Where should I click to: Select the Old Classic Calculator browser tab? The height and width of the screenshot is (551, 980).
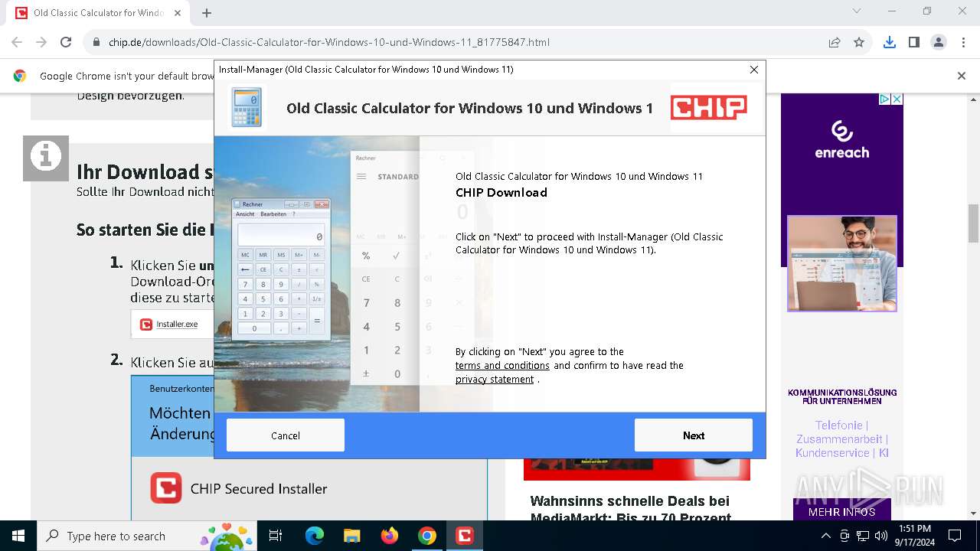click(x=100, y=13)
